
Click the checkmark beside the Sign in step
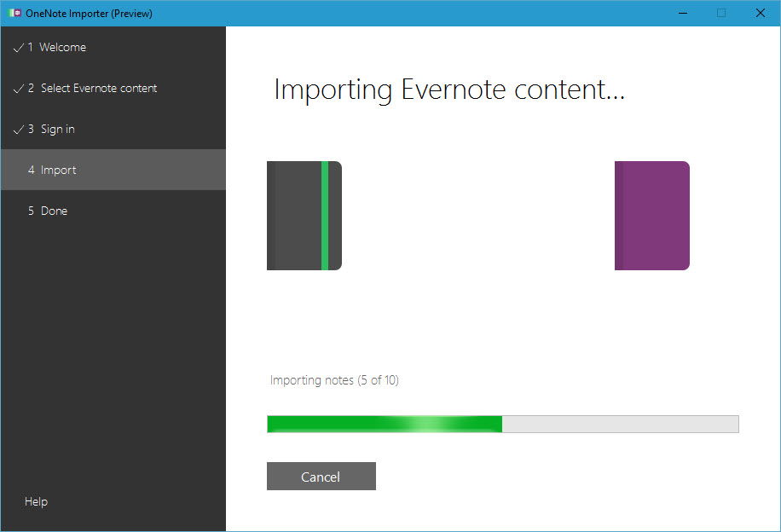(19, 129)
